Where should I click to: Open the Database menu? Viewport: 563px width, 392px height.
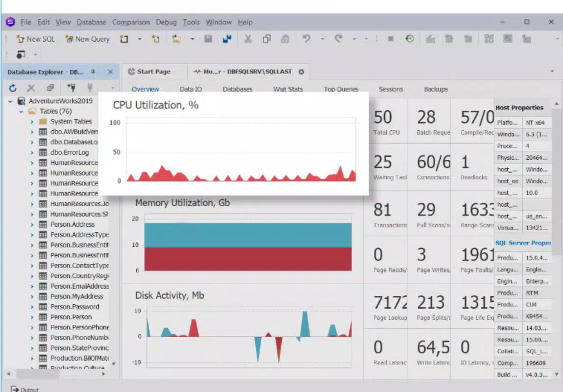[x=92, y=22]
